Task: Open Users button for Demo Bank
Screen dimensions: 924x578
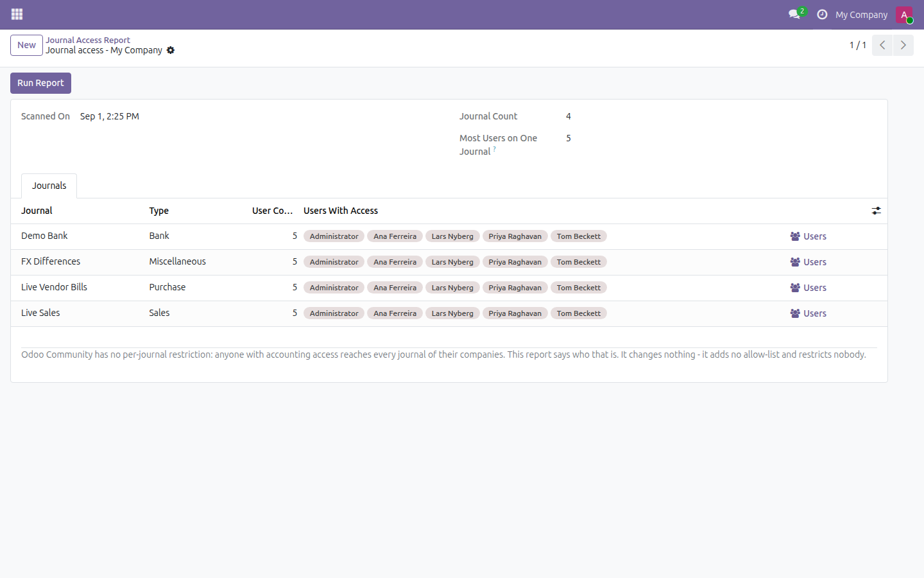Action: coord(808,236)
